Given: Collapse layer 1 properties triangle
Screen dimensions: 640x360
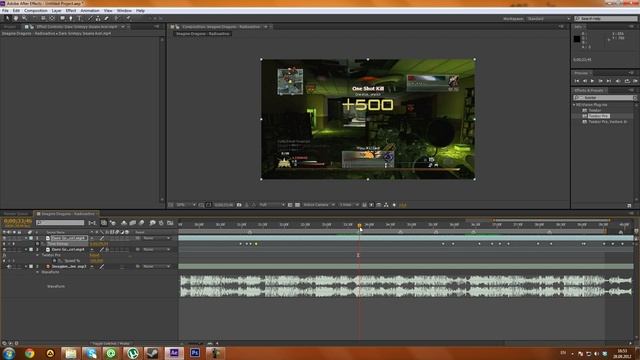Looking at the screenshot, I should tap(26, 238).
